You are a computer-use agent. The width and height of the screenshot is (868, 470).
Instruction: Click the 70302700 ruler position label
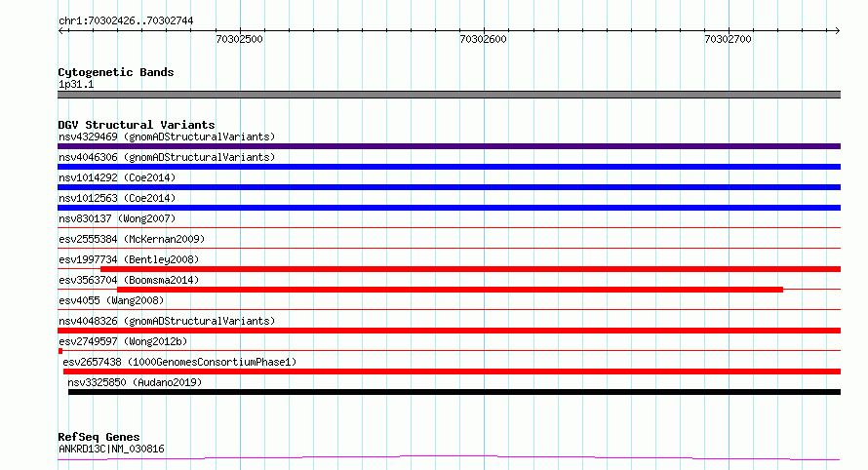click(x=728, y=39)
